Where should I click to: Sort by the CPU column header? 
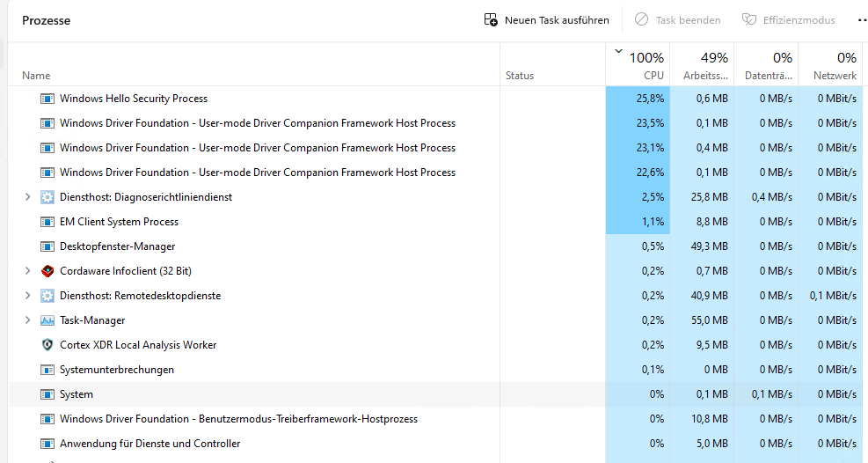pos(638,65)
